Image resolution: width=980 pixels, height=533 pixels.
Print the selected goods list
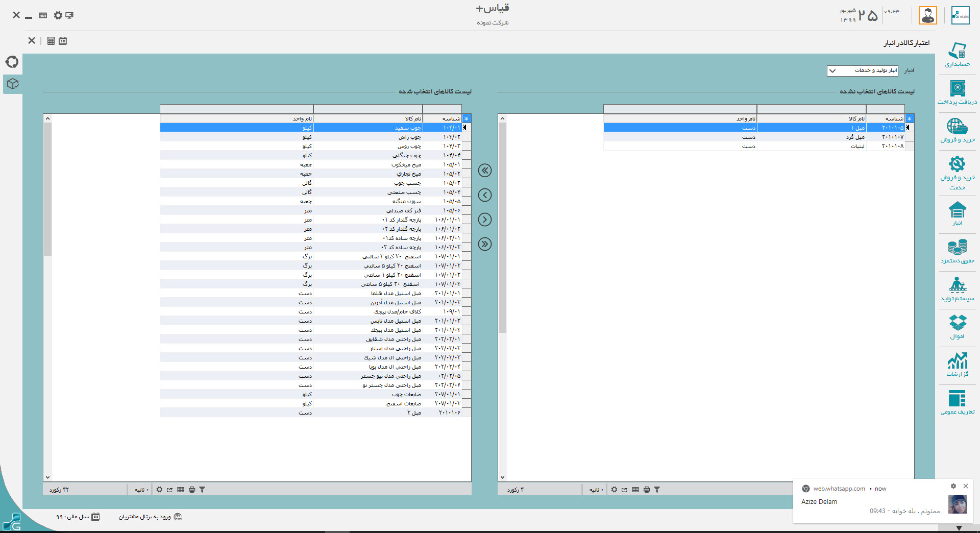coord(192,490)
